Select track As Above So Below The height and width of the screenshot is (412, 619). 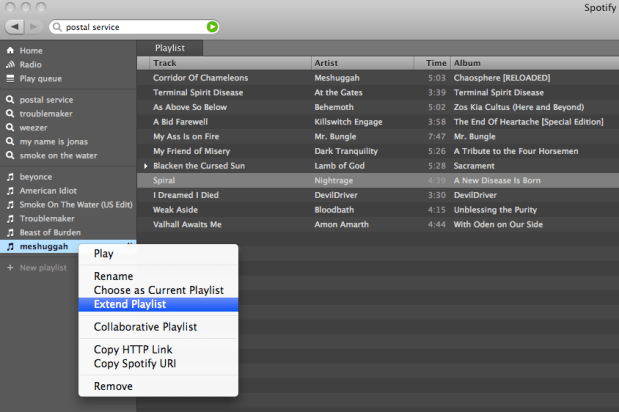click(190, 107)
